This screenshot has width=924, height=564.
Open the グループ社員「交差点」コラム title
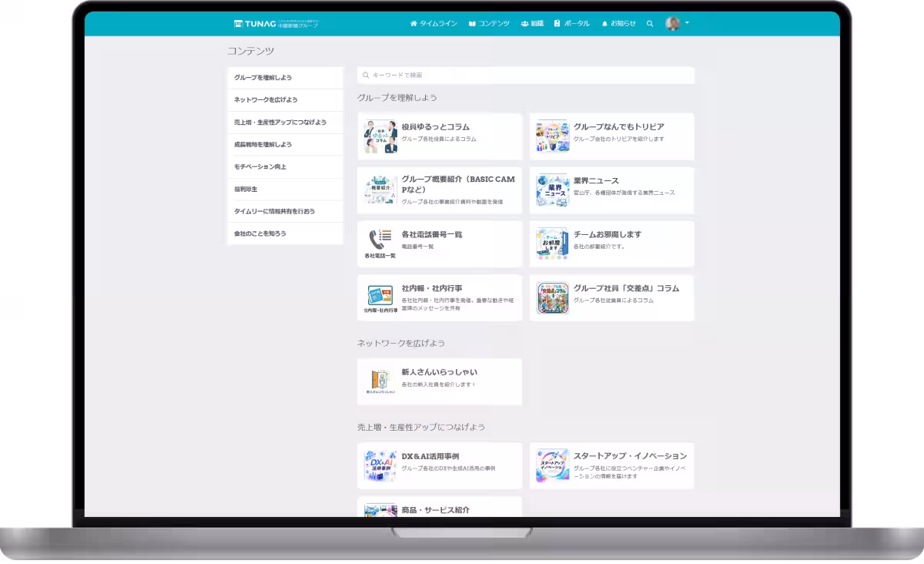(x=626, y=289)
